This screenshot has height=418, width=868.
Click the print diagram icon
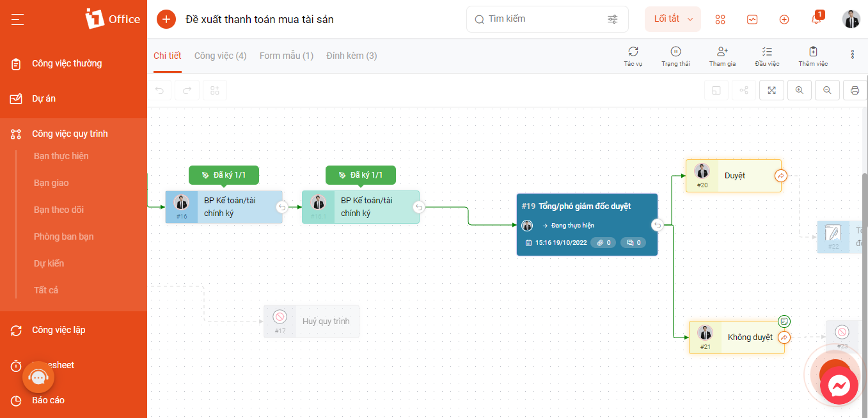tap(855, 91)
